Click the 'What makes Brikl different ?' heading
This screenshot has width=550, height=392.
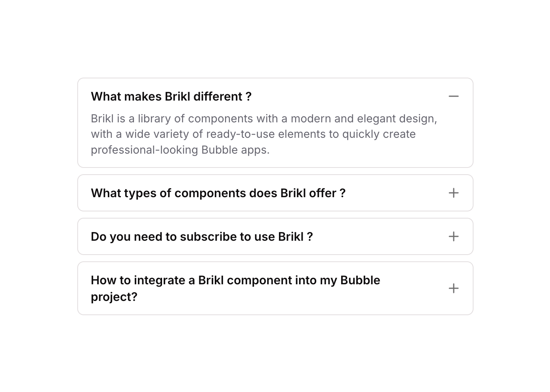click(171, 97)
